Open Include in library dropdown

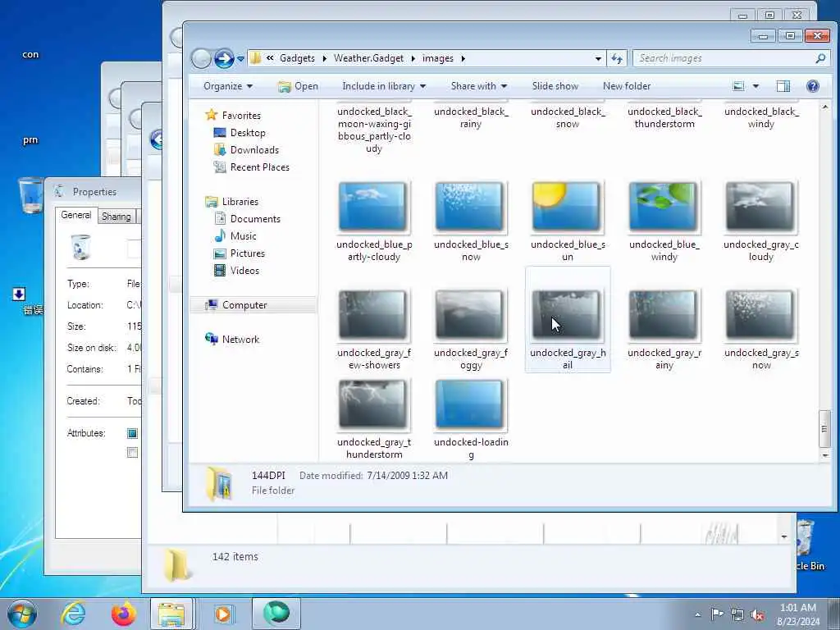coord(384,86)
